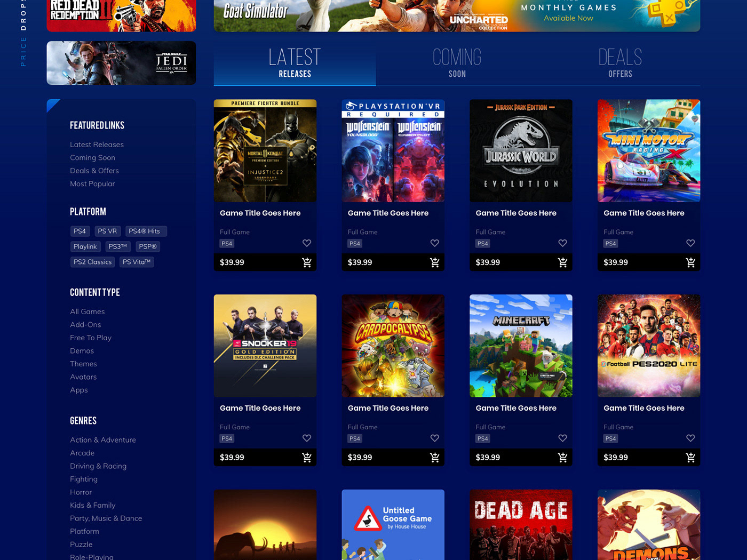The width and height of the screenshot is (747, 560).
Task: Toggle wishlist heart on Snooker 19
Action: click(x=307, y=438)
